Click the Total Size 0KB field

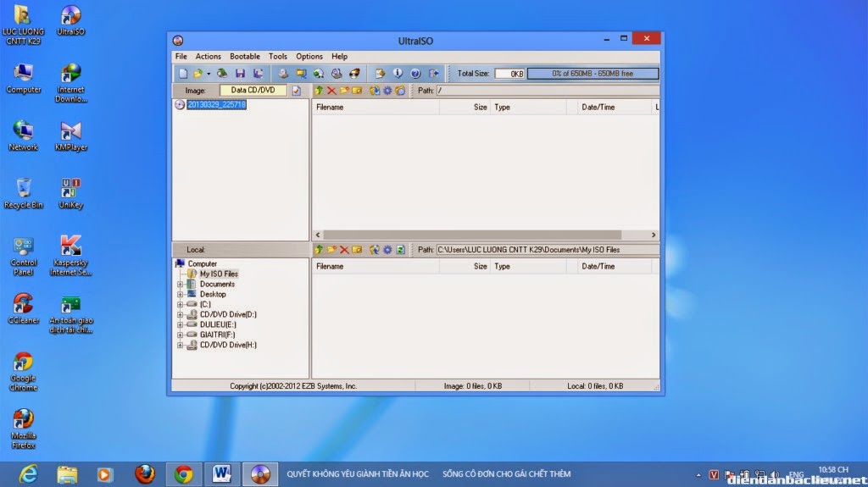pyautogui.click(x=509, y=73)
